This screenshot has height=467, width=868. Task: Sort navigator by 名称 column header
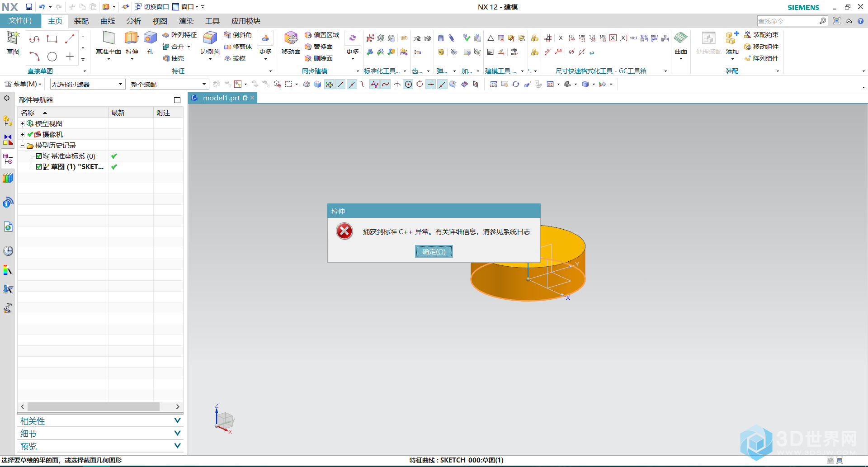pyautogui.click(x=63, y=113)
